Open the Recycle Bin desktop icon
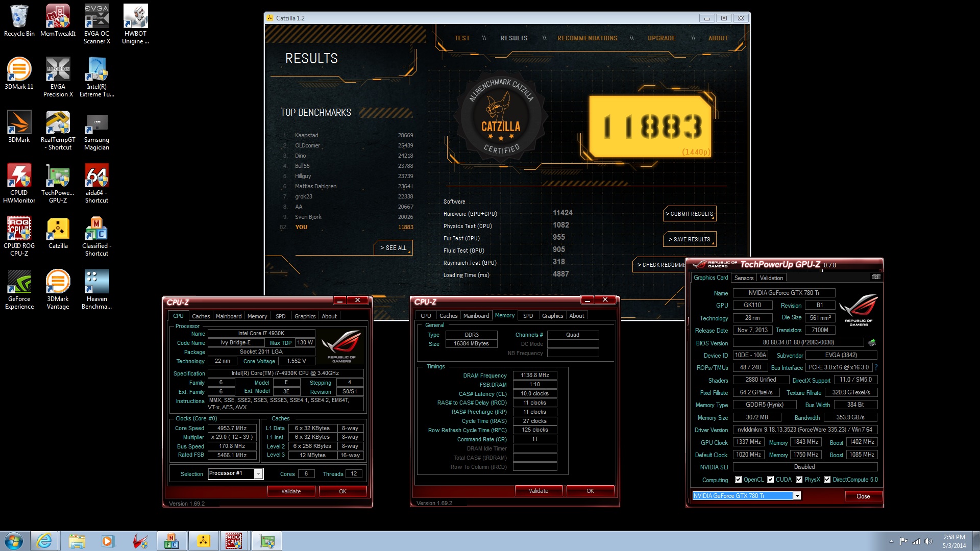This screenshot has width=980, height=551. 19,21
